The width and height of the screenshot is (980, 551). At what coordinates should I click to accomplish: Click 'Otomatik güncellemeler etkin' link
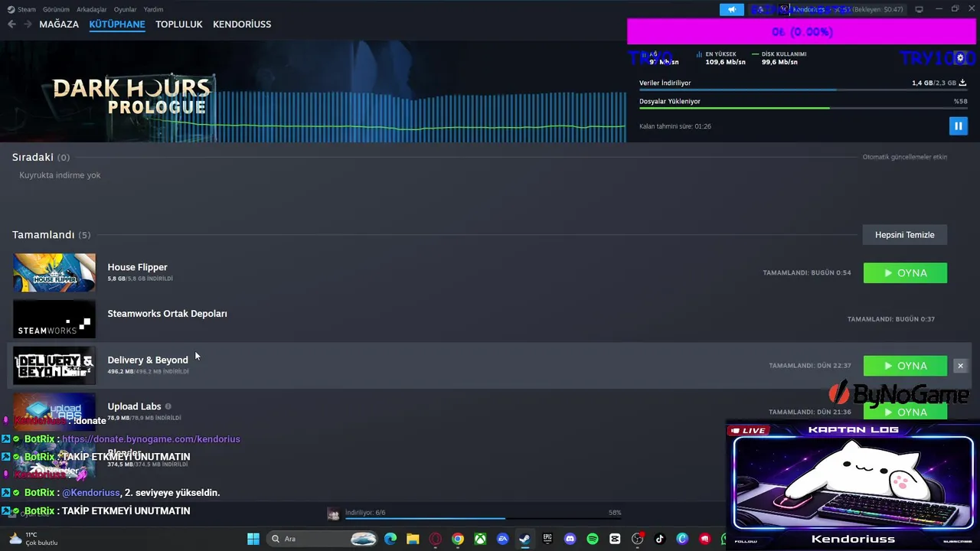point(905,157)
